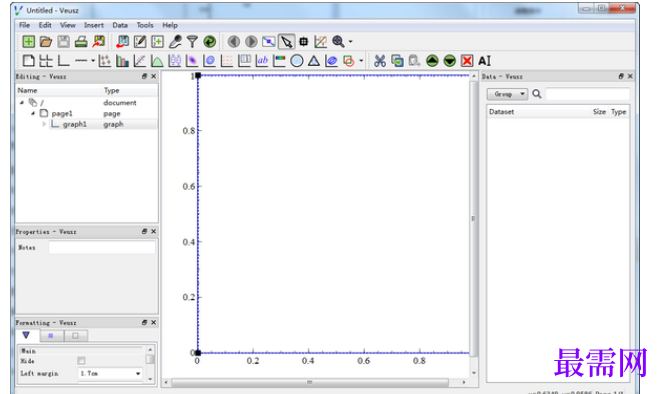Click the print document icon

point(81,42)
